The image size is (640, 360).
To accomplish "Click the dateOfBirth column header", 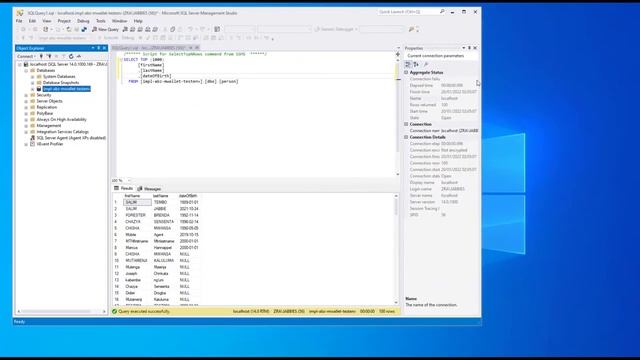I will click(188, 196).
